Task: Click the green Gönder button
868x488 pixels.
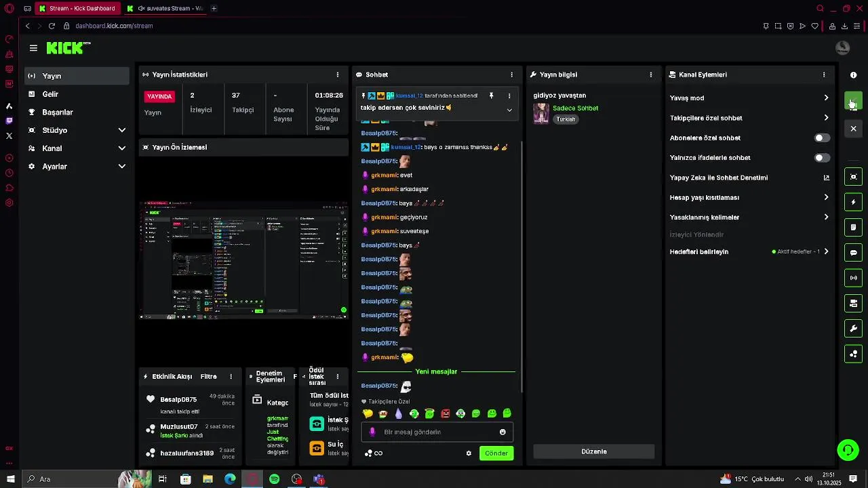Action: [496, 453]
